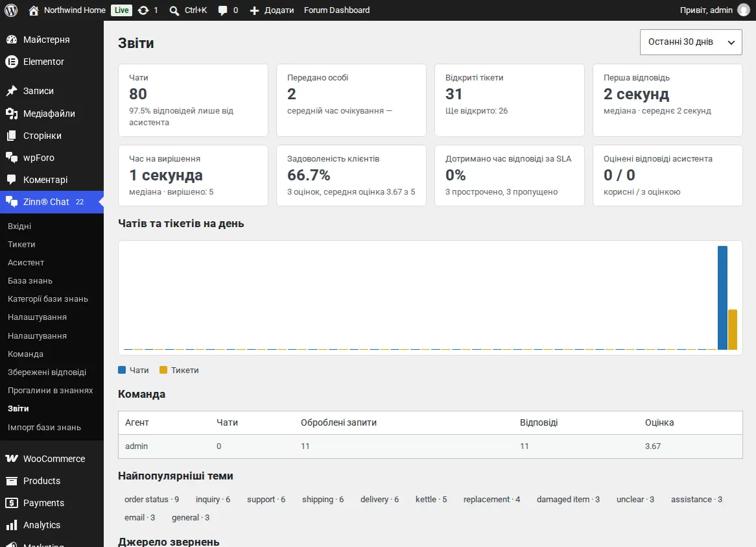Click the Майстерня dashboard gauge icon
756x547 pixels.
coord(12,40)
